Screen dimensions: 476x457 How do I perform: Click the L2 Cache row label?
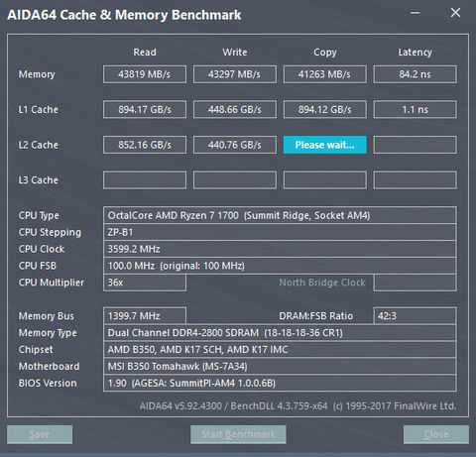pos(39,145)
